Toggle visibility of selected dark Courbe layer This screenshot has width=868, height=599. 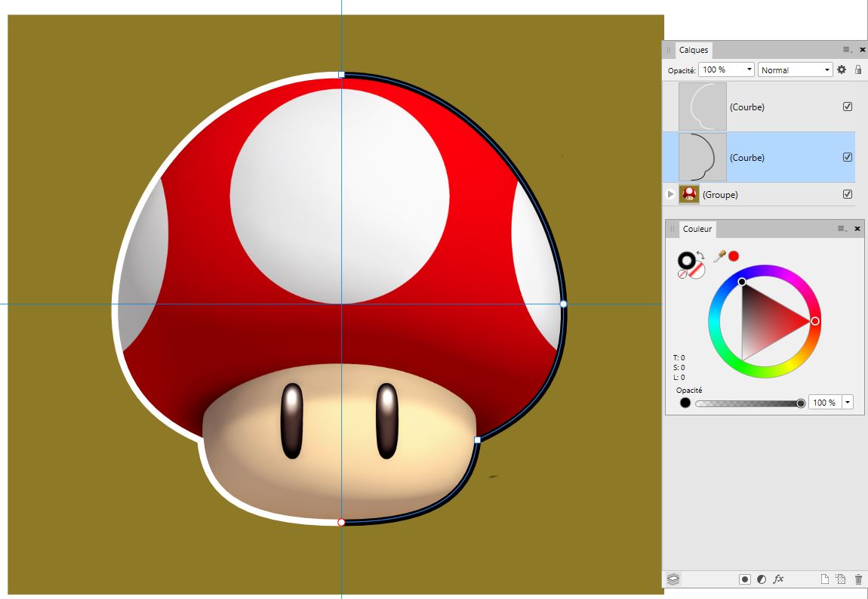pyautogui.click(x=848, y=157)
